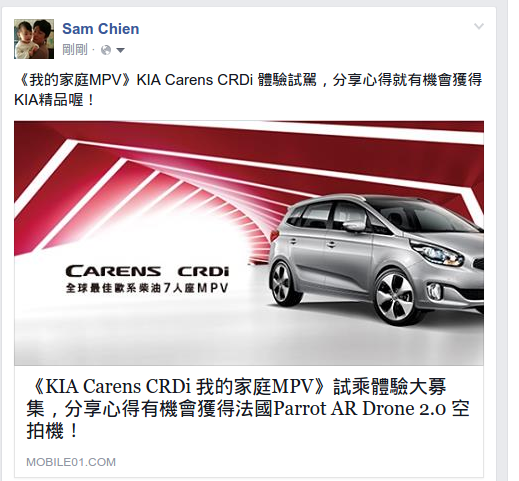The height and width of the screenshot is (481, 519).
Task: Click the globe public privacy icon
Action: tap(106, 50)
